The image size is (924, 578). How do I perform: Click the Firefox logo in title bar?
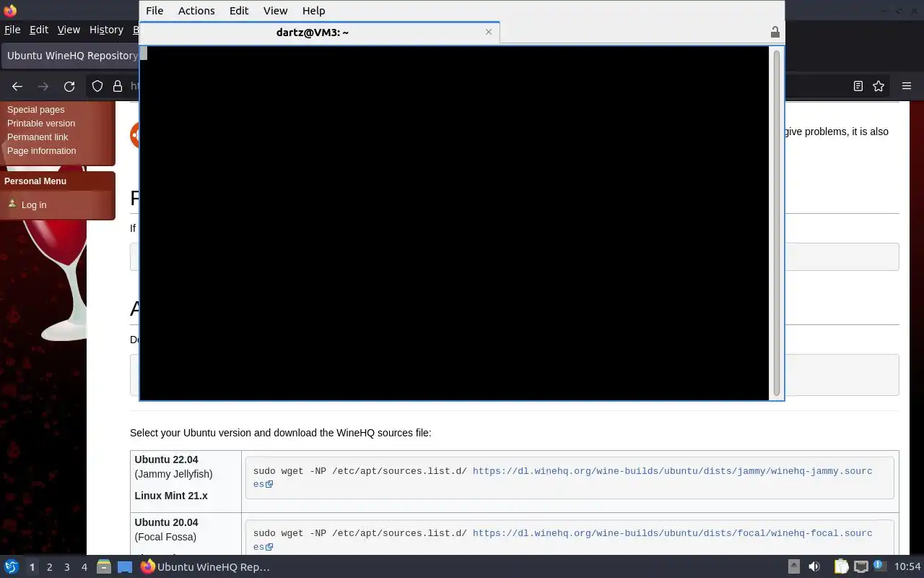click(x=9, y=10)
